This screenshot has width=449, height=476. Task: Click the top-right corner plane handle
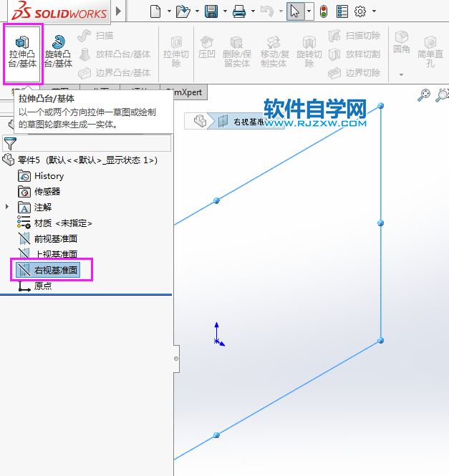(x=381, y=106)
